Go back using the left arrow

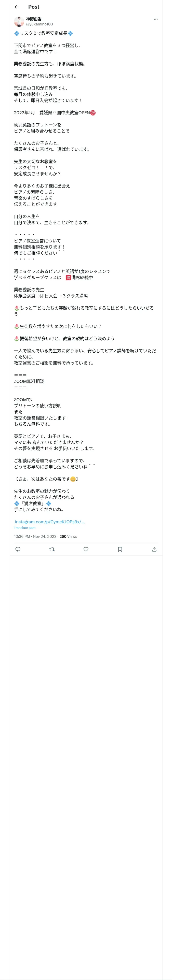point(16,7)
